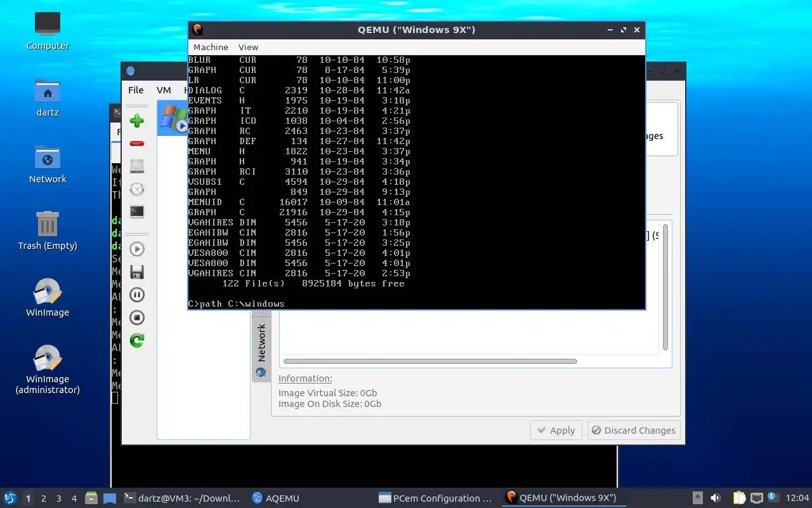Select the Windows VM entry in the AQEMU list

click(172, 118)
